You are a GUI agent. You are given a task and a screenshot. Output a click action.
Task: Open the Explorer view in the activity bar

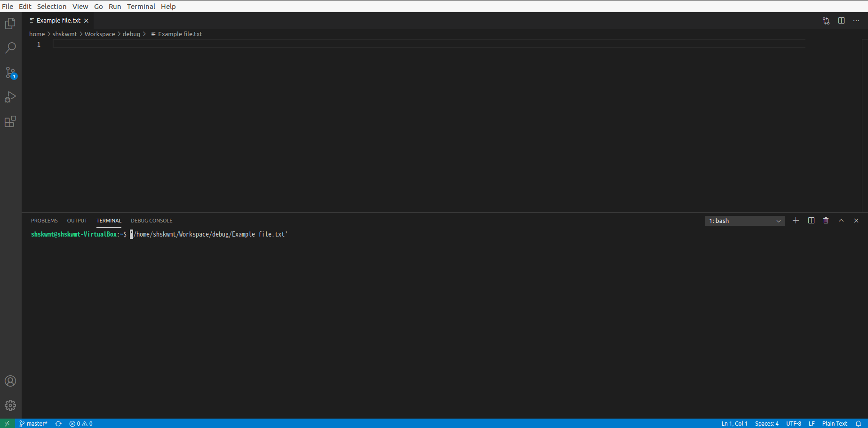(x=10, y=23)
